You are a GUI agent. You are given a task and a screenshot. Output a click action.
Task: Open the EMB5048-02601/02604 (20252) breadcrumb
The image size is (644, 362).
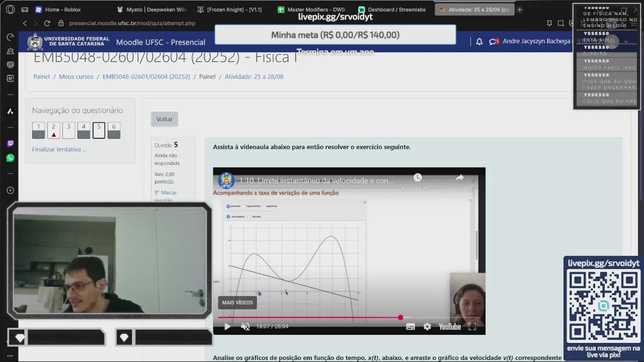(x=146, y=76)
